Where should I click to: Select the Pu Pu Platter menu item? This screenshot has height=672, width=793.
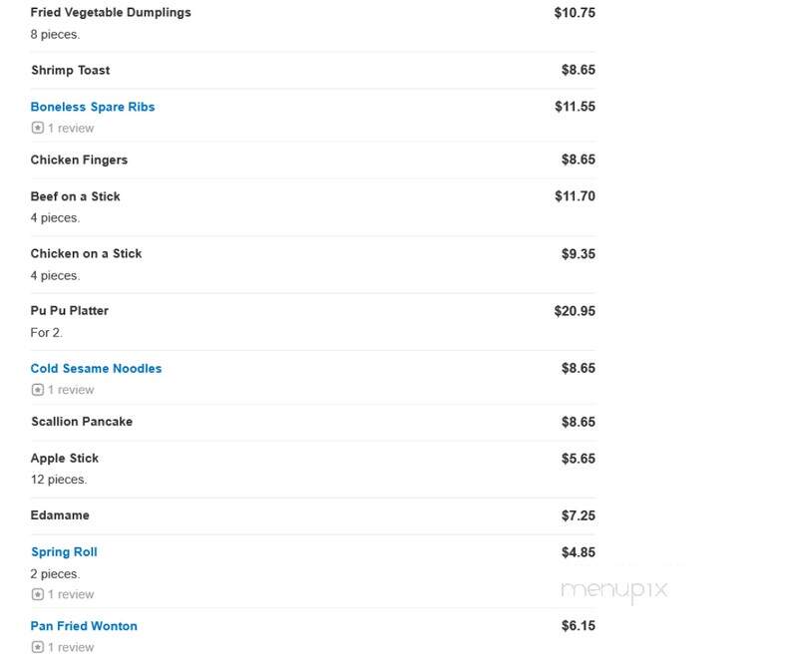[x=69, y=311]
